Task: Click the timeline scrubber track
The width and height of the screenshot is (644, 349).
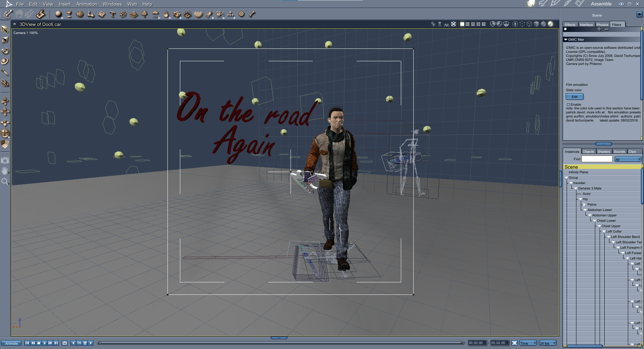Action: tap(281, 343)
